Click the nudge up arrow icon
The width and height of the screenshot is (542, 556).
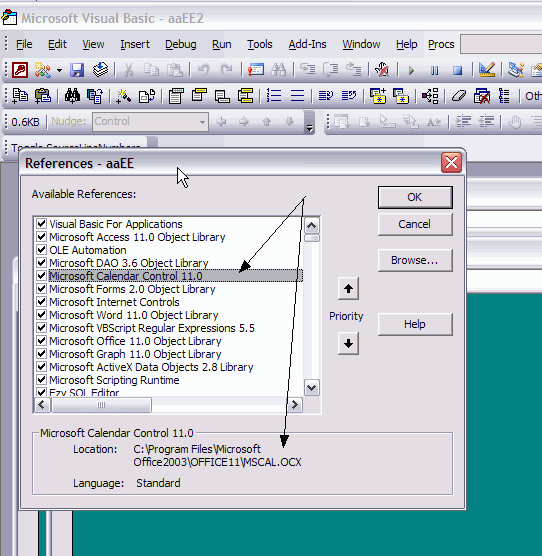(267, 122)
